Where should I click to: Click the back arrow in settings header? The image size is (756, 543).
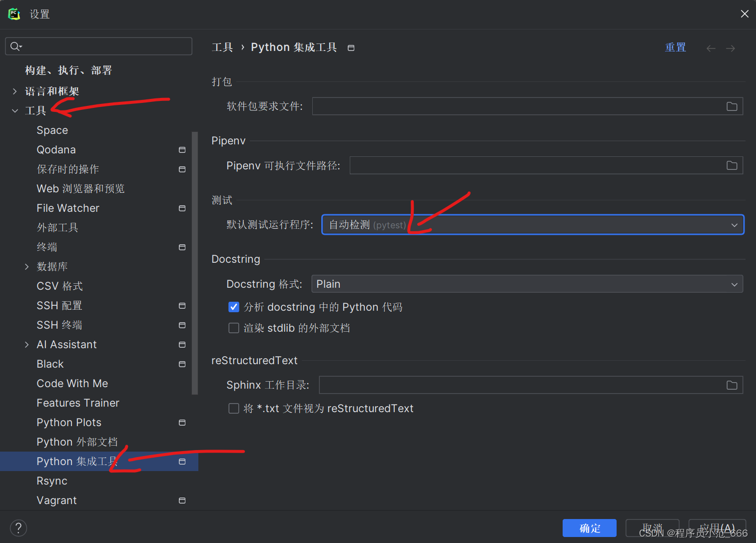point(711,48)
